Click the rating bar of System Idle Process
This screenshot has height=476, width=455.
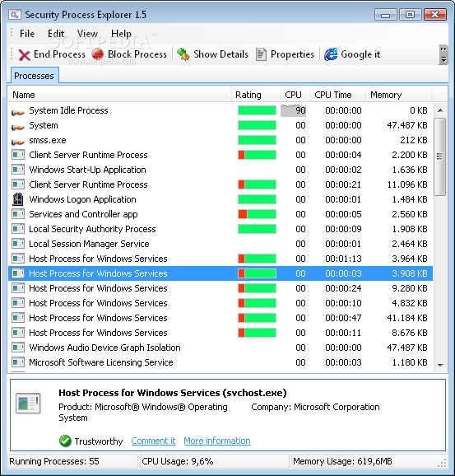coord(257,110)
